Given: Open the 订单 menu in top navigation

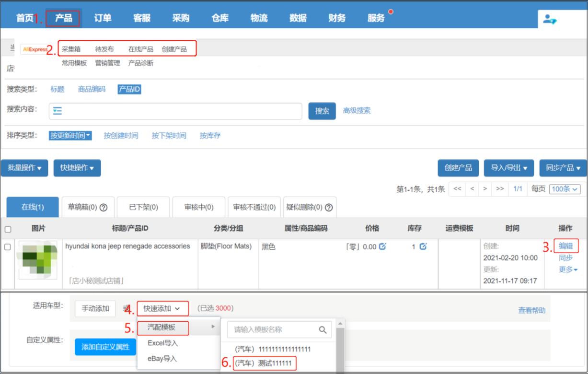Looking at the screenshot, I should pos(103,18).
